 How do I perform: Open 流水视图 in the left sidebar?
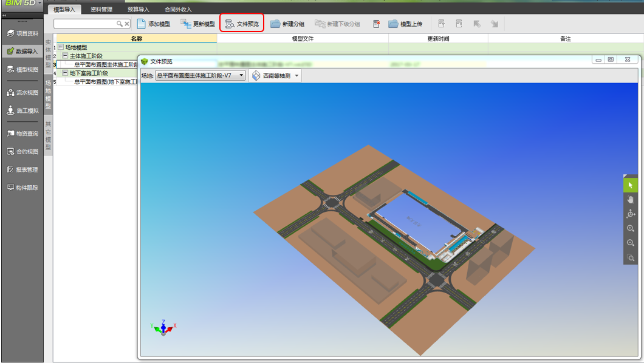tap(22, 92)
